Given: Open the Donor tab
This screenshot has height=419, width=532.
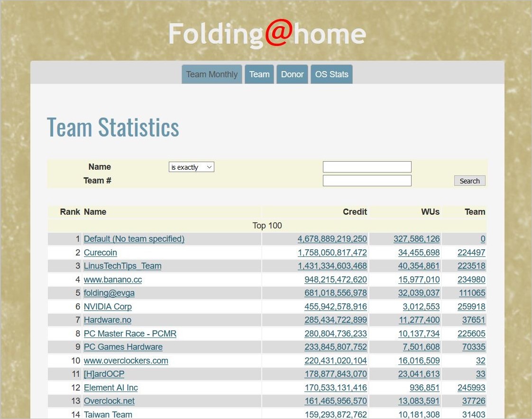Looking at the screenshot, I should point(292,74).
